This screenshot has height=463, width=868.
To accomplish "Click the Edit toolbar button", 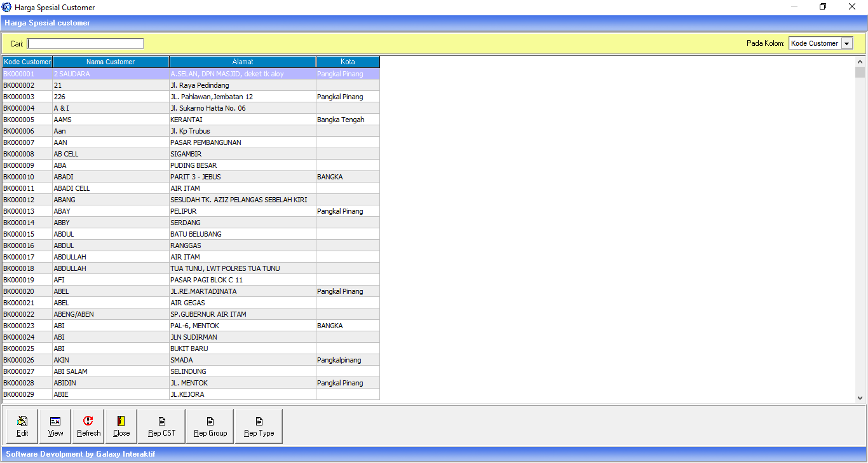I will (22, 426).
